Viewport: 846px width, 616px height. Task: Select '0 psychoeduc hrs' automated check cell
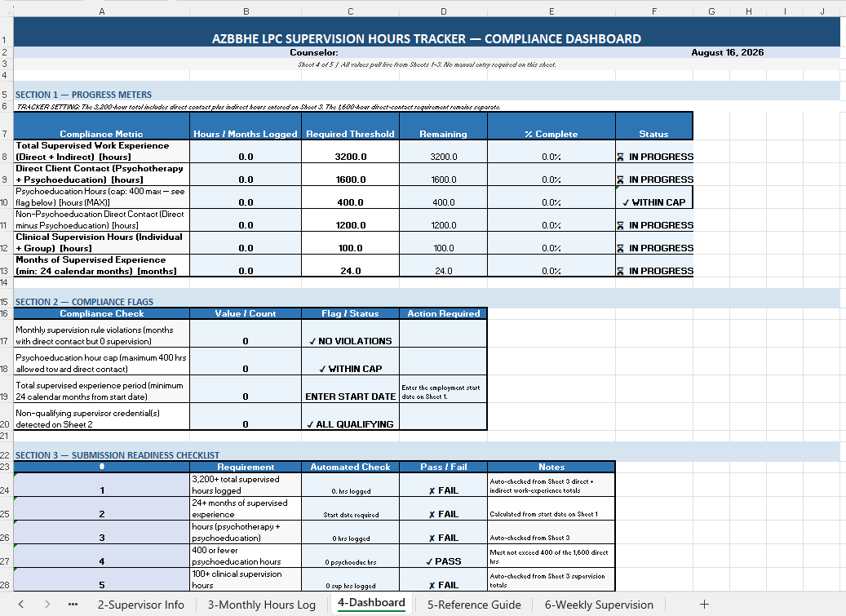coord(350,556)
